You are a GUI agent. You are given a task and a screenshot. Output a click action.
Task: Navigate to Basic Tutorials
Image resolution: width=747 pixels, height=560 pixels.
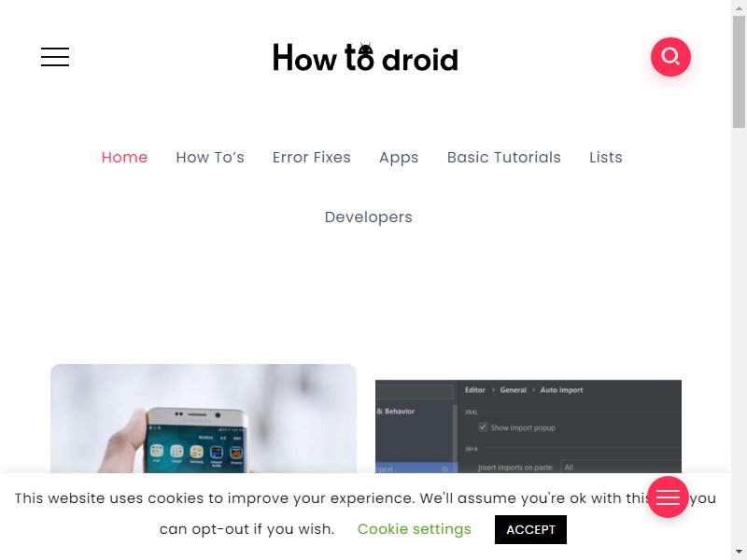click(504, 157)
